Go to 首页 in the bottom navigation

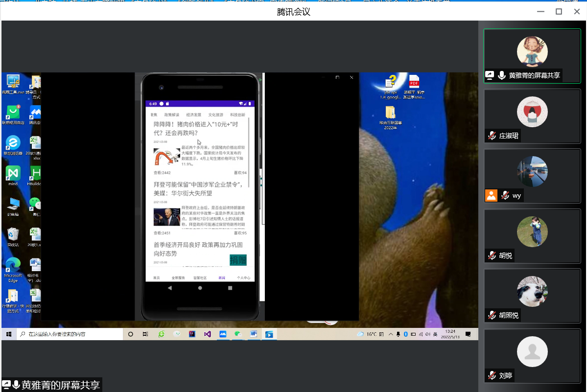(157, 277)
